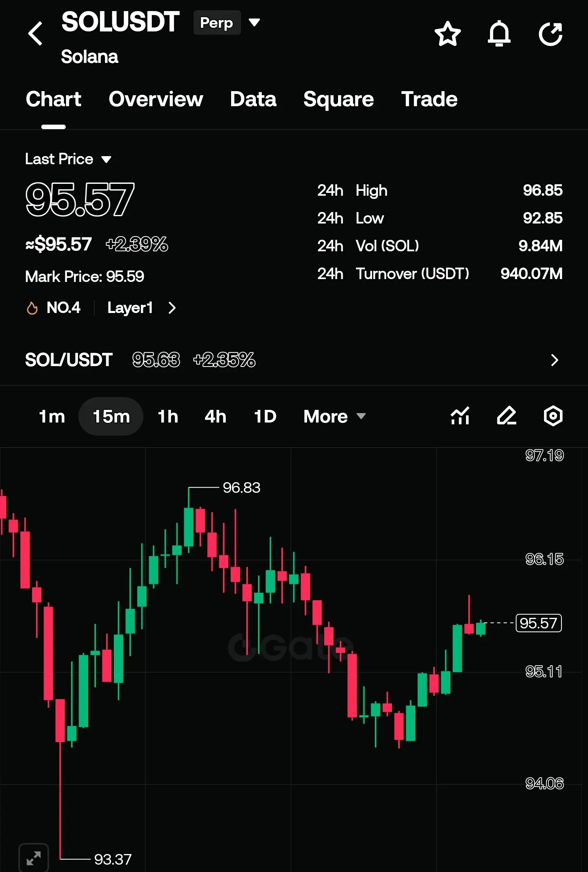Switch to the Overview tab

click(x=156, y=99)
